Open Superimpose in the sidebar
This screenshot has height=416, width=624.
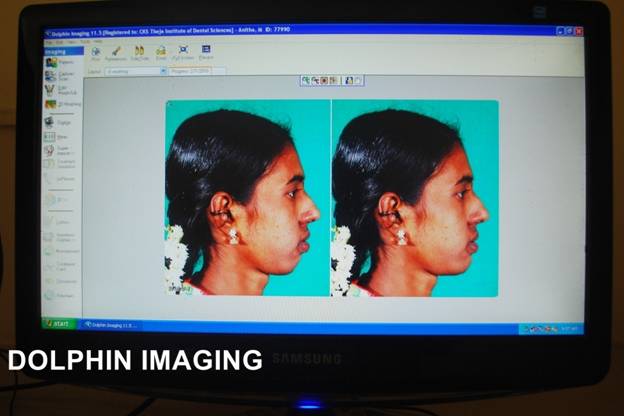click(58, 150)
